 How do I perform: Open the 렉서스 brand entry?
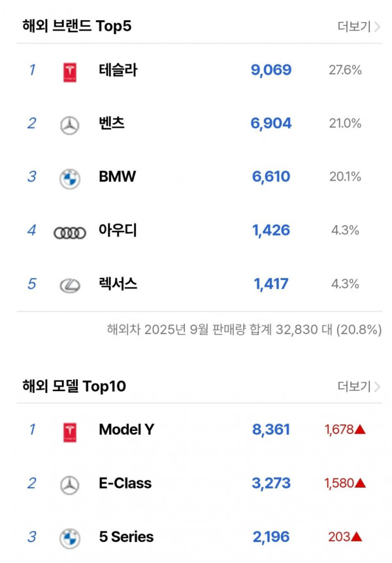point(118,284)
